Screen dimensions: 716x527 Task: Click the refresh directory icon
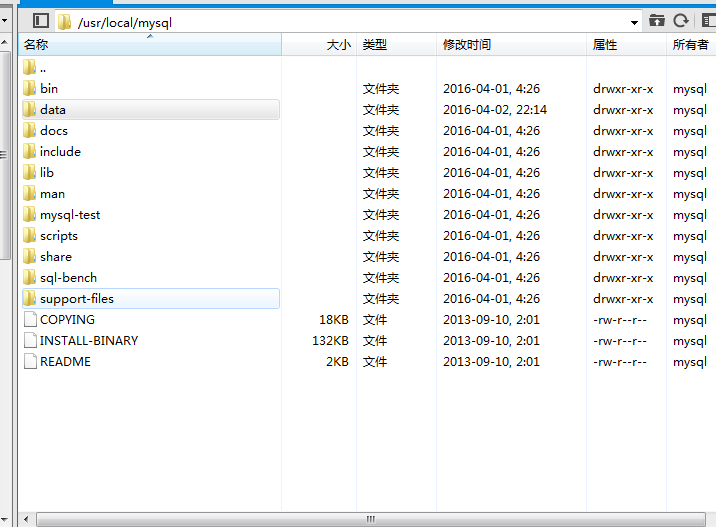(681, 20)
